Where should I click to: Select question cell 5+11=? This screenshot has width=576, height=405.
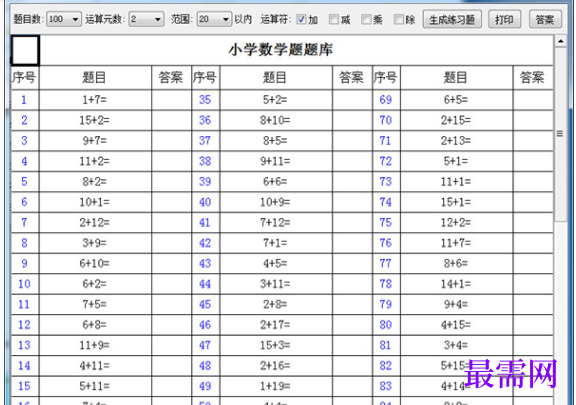pyautogui.click(x=95, y=386)
